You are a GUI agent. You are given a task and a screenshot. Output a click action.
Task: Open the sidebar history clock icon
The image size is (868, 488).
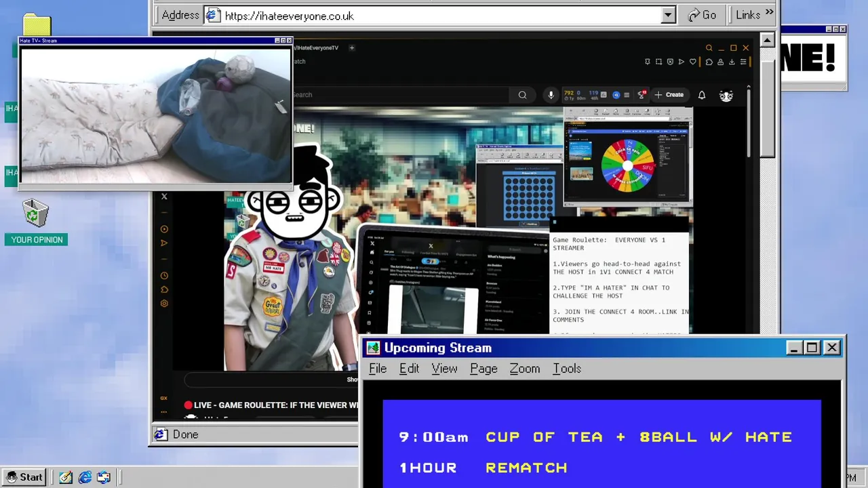pos(164,276)
